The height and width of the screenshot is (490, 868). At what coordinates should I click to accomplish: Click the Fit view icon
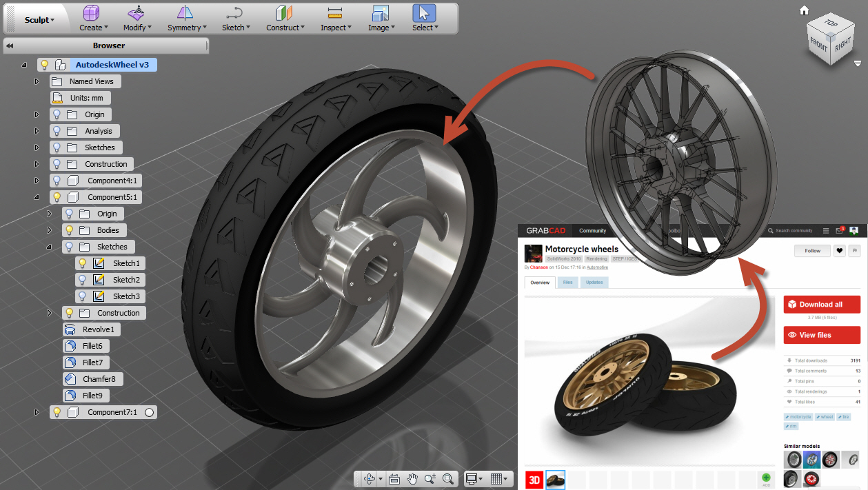click(x=447, y=480)
